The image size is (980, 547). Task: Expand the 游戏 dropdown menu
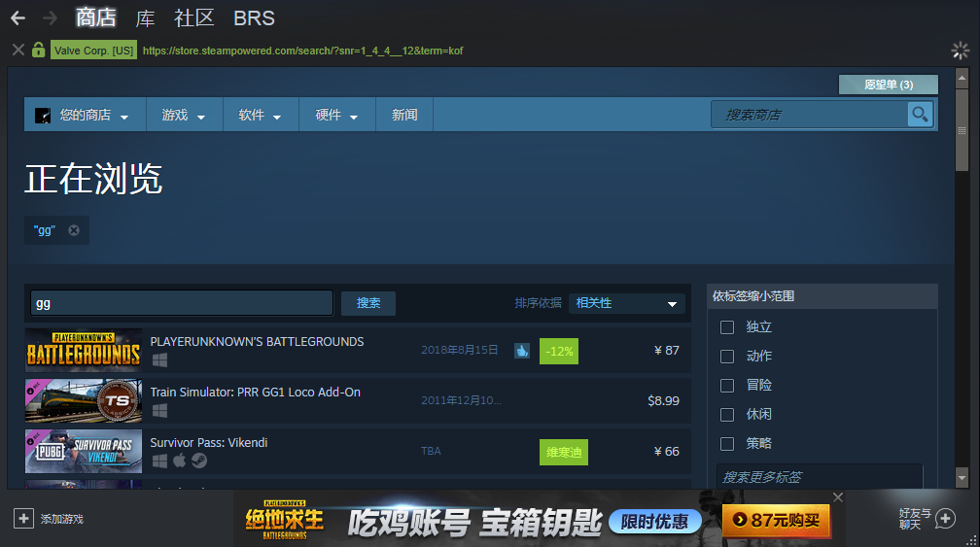[185, 115]
